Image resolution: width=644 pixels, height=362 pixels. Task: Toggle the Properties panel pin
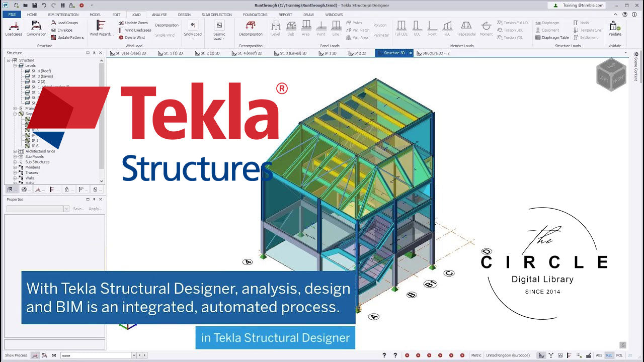coord(94,200)
